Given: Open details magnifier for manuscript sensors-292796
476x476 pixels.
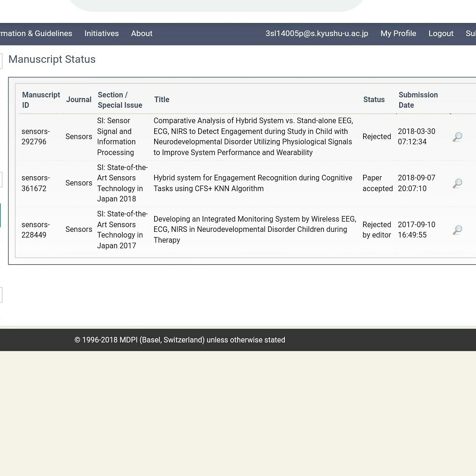Looking at the screenshot, I should tap(457, 137).
